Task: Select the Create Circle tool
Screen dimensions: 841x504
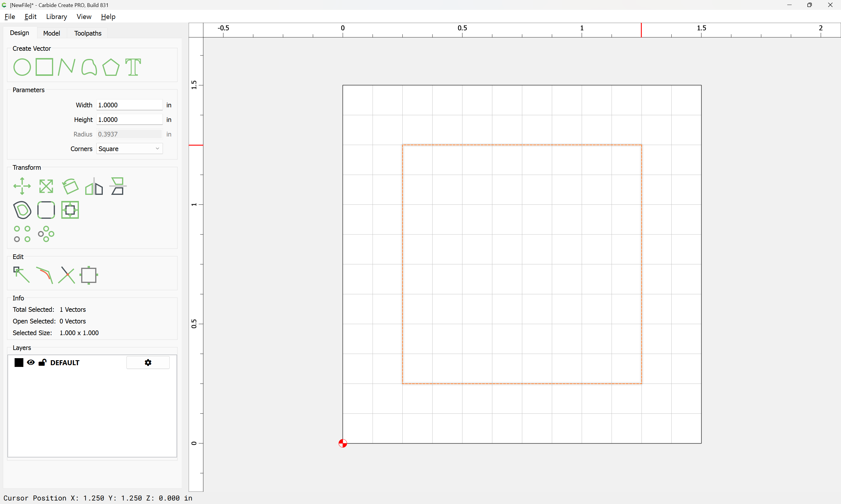Action: 22,67
